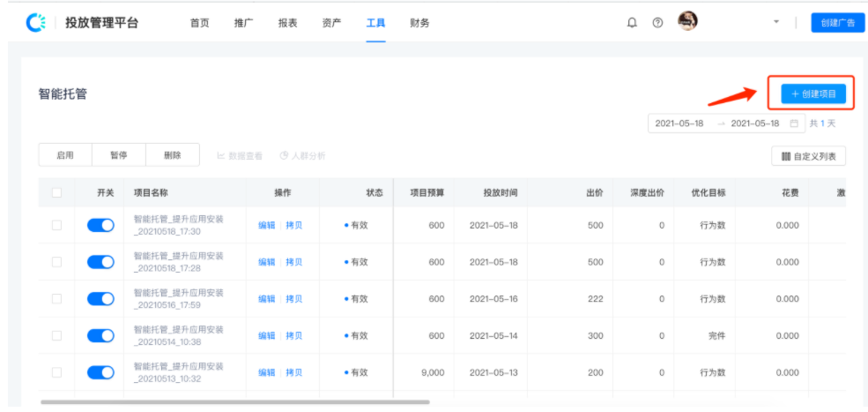Click 编辑 for project _20210518_17:30
The width and height of the screenshot is (868, 412).
tap(266, 225)
